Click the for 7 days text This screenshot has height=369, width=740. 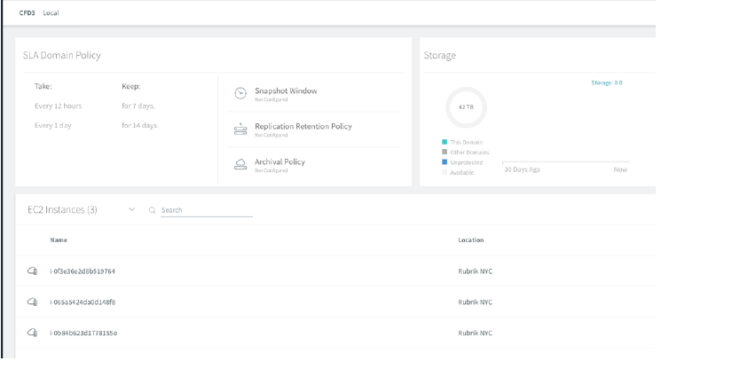pyautogui.click(x=138, y=106)
